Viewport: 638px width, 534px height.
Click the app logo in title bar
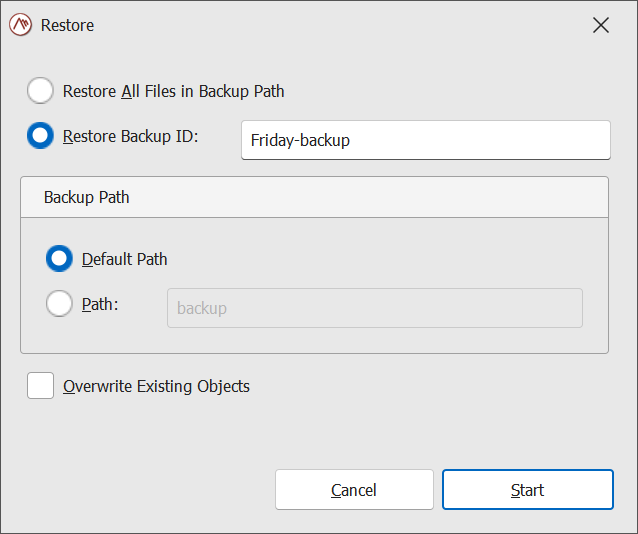(x=20, y=25)
